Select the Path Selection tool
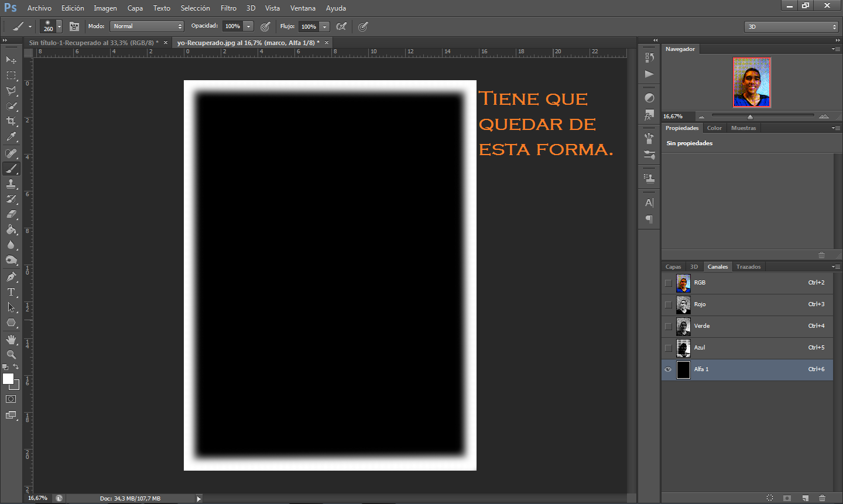Viewport: 843px width, 504px height. tap(11, 307)
